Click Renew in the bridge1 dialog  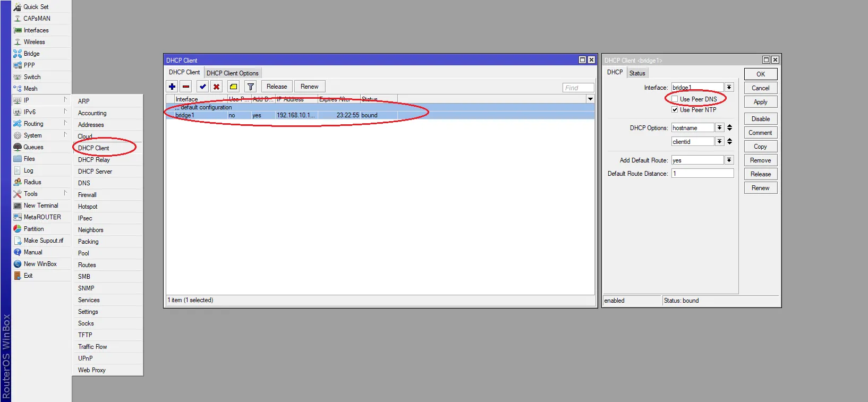(x=761, y=188)
